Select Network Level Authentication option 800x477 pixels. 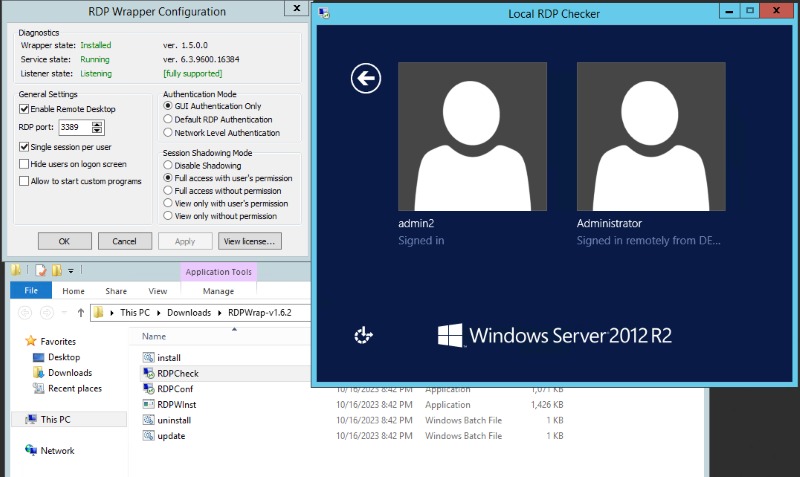(168, 132)
